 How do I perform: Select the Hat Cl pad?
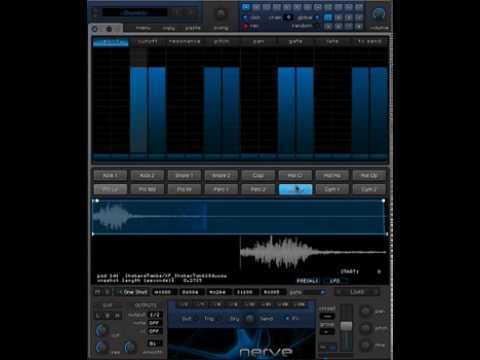click(x=295, y=175)
